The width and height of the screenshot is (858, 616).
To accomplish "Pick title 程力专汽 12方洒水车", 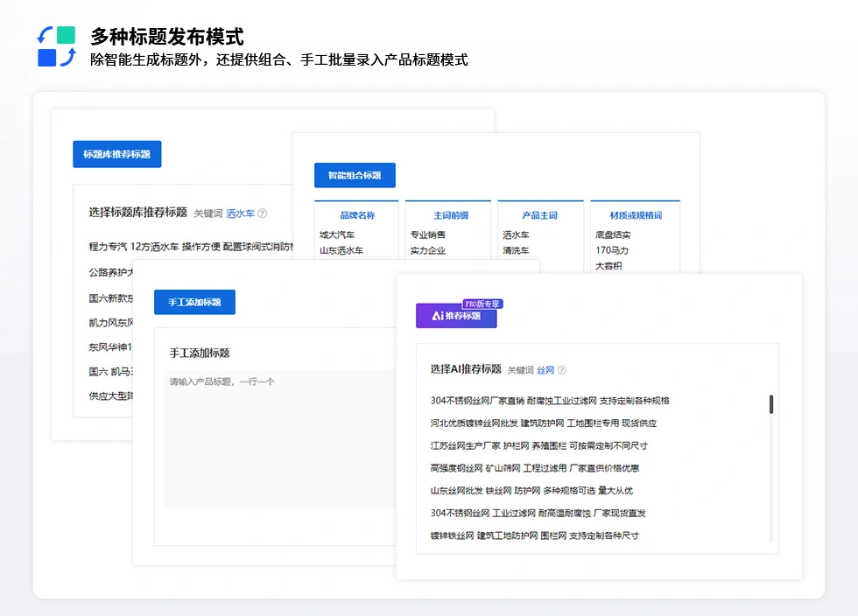I will point(191,247).
